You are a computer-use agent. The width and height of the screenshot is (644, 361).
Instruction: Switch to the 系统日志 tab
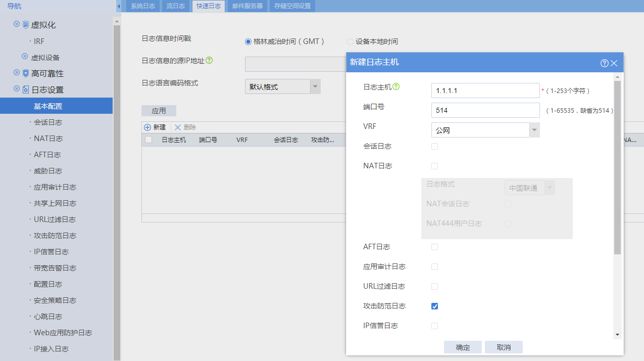[x=143, y=6]
